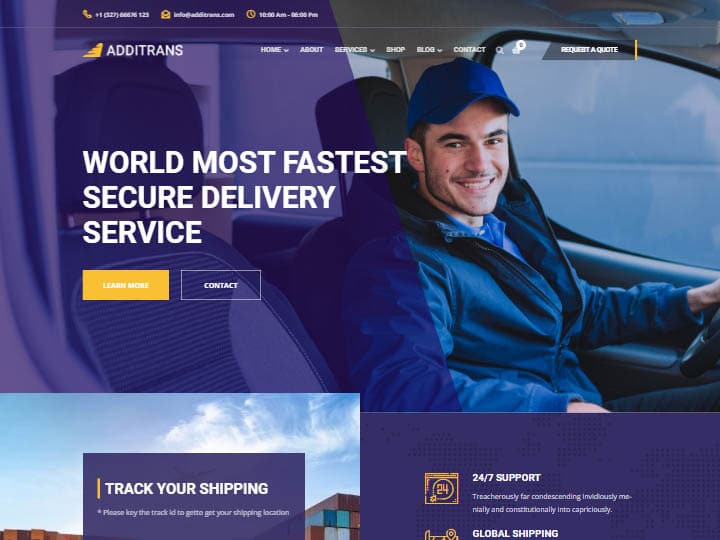
Task: Click the email envelope icon
Action: tap(166, 14)
